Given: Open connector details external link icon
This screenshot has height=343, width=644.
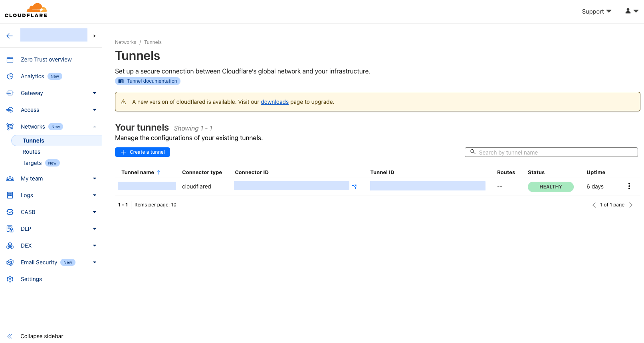Looking at the screenshot, I should [354, 187].
